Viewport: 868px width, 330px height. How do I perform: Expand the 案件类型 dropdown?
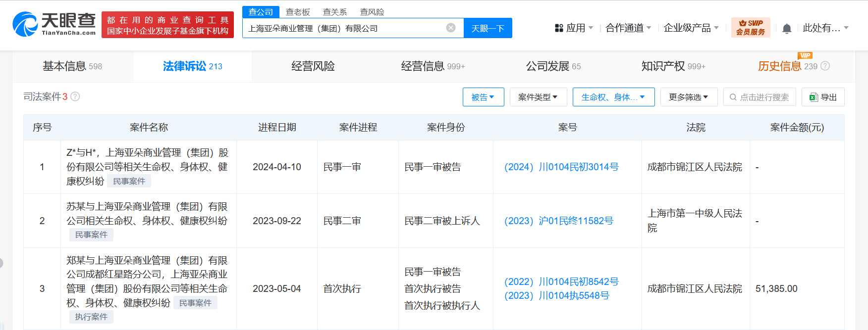(538, 97)
